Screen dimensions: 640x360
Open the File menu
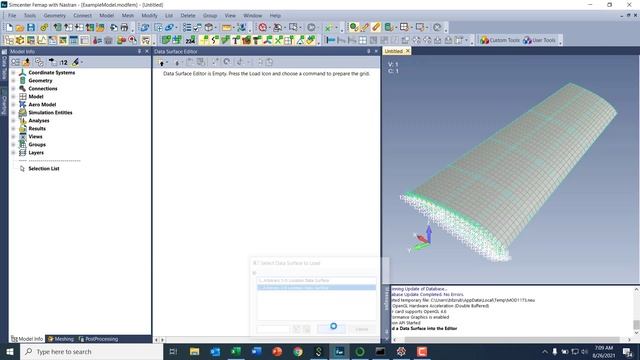pyautogui.click(x=12, y=16)
